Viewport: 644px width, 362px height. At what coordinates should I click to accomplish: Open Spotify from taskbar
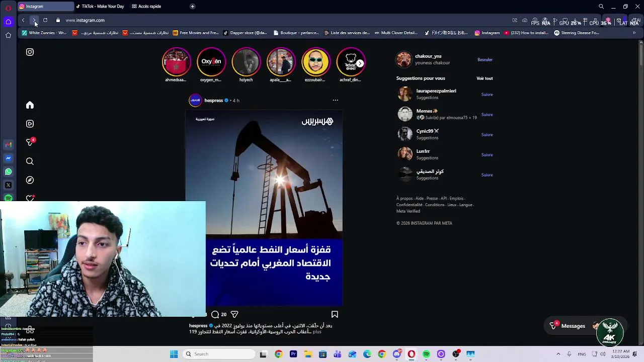[426, 354]
